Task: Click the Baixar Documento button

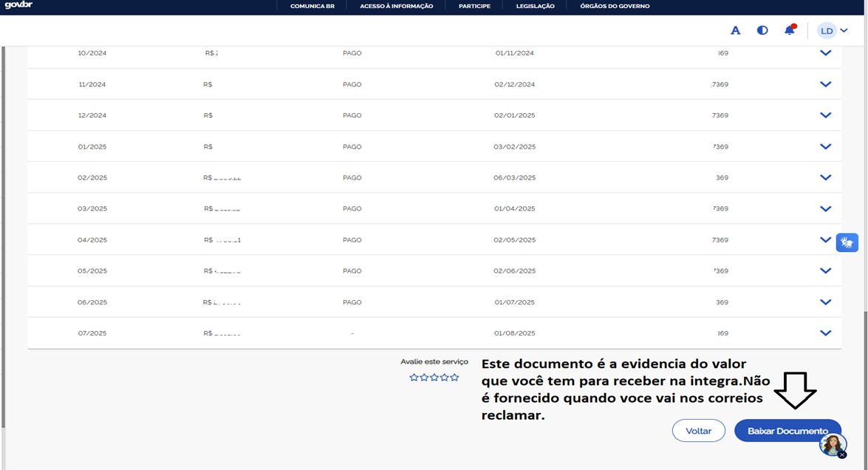Action: [x=787, y=431]
